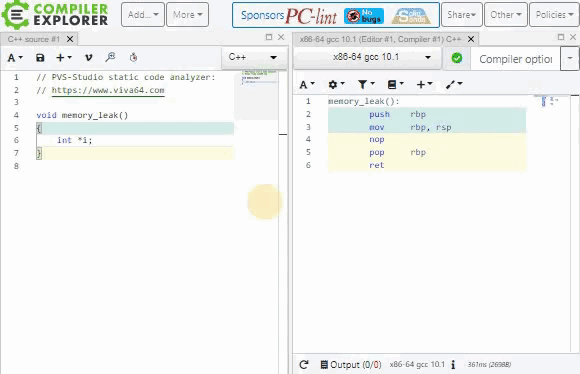Open the C++ language selector

click(253, 57)
